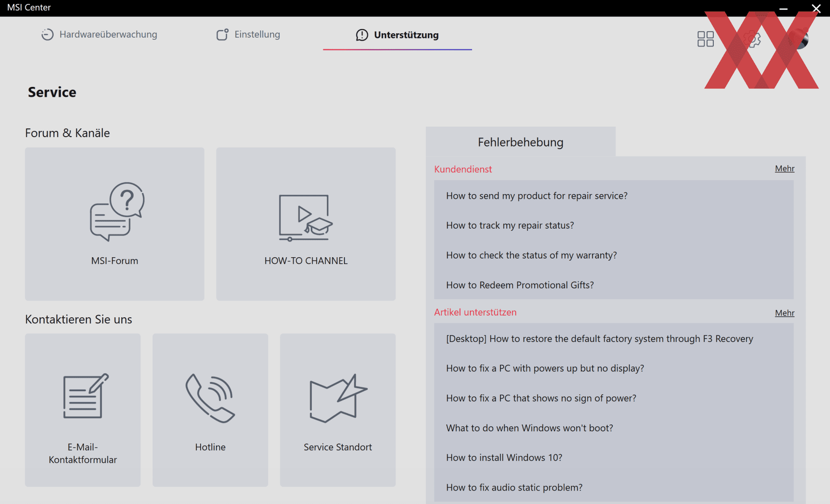Click Mehr next to Artikel unterstützen
This screenshot has width=830, height=504.
784,313
